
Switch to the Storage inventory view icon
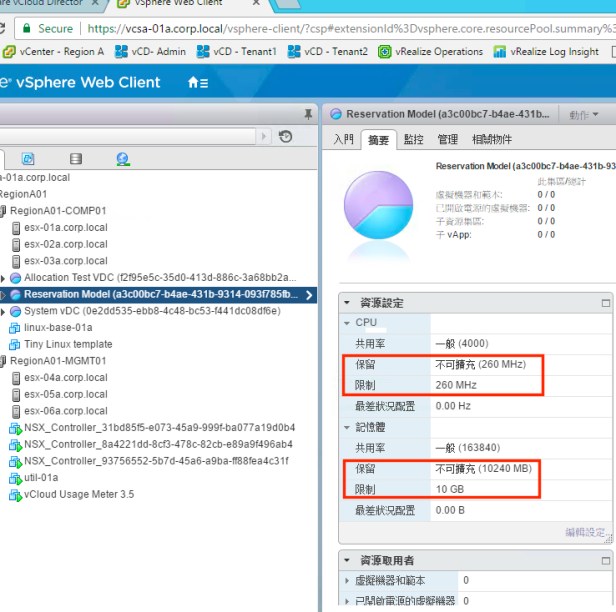tap(76, 159)
